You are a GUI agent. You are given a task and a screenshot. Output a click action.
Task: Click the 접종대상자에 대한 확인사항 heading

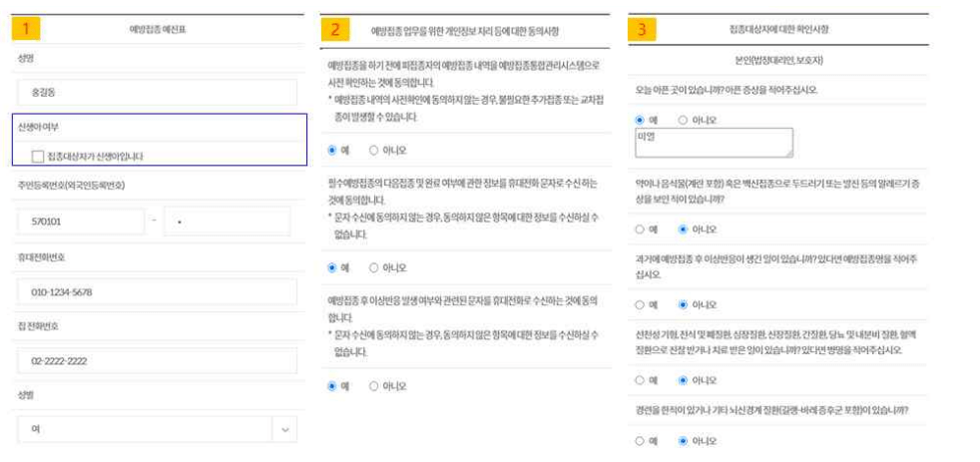click(x=778, y=29)
